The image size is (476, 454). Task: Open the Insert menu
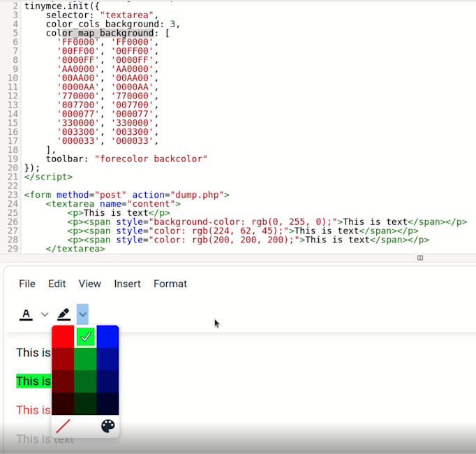pyautogui.click(x=127, y=284)
